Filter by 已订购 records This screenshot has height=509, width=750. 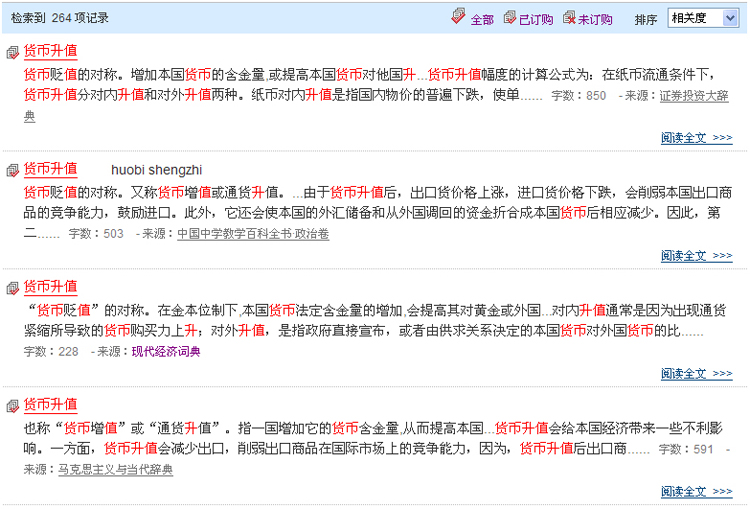click(x=536, y=20)
